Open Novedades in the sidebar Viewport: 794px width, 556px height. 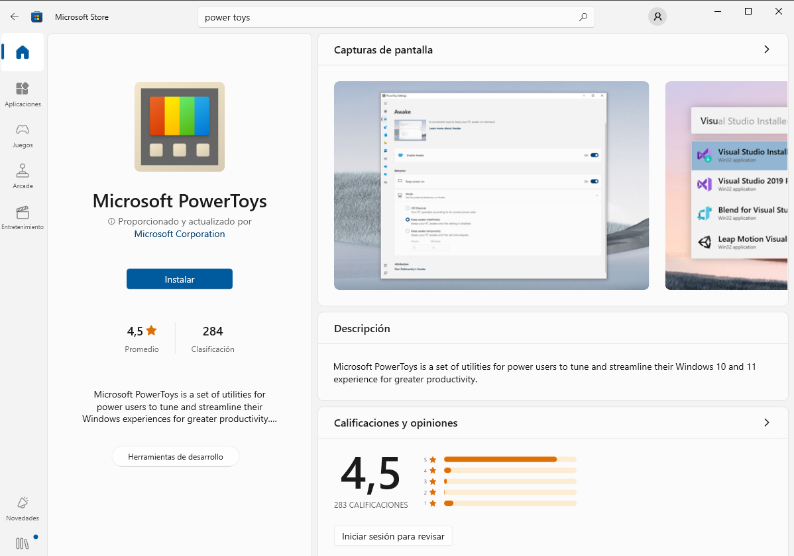[x=22, y=508]
